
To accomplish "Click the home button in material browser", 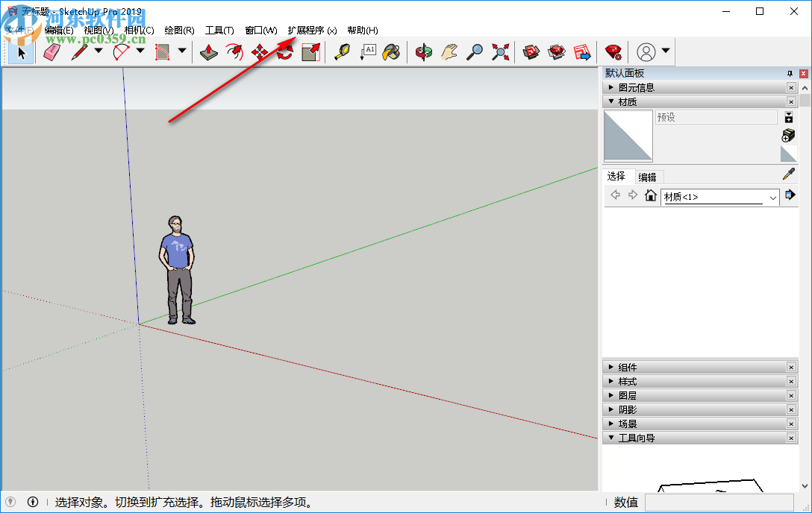I will coord(651,196).
